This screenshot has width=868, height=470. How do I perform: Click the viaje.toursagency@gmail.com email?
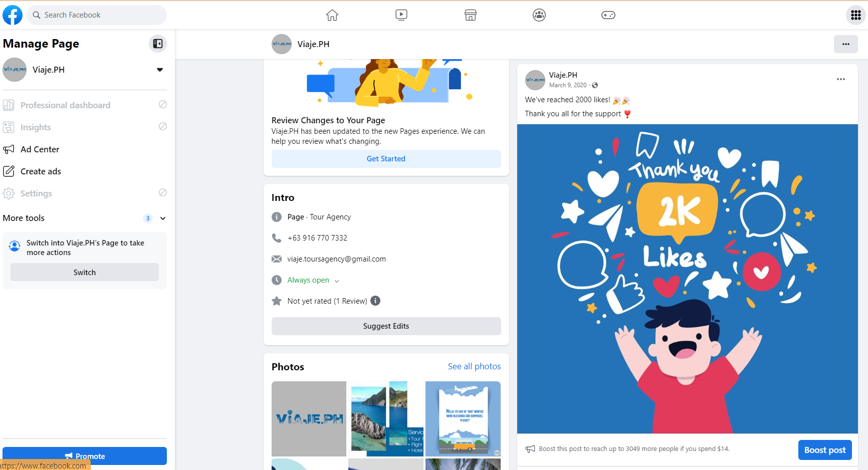click(x=337, y=259)
